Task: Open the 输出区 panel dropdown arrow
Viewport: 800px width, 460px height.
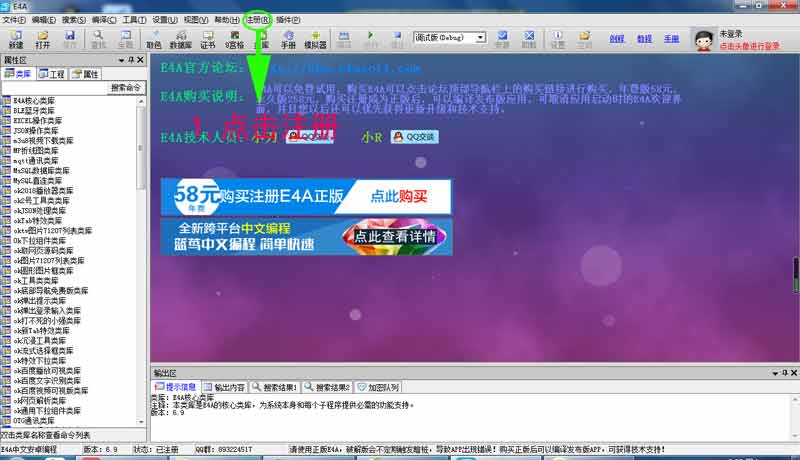Action: coord(775,373)
